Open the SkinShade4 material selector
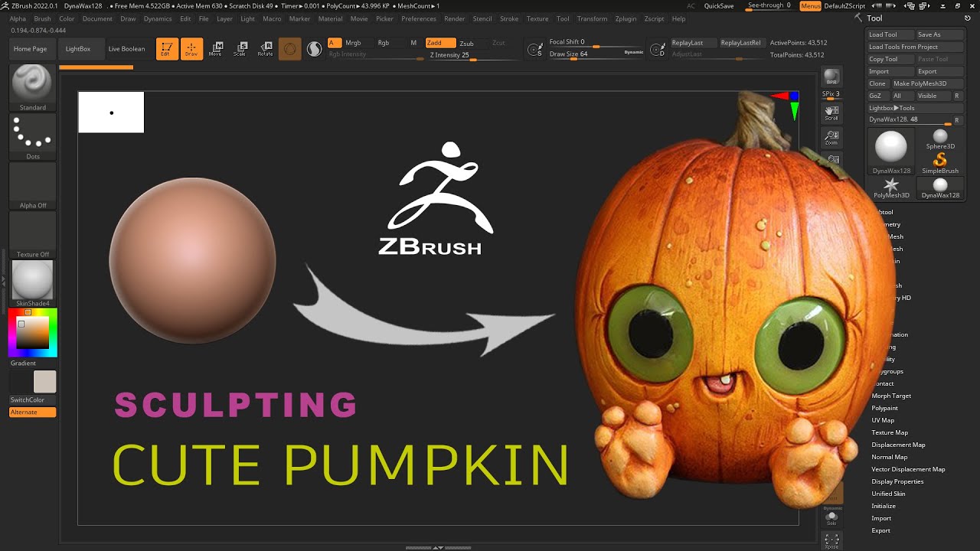 [x=32, y=284]
